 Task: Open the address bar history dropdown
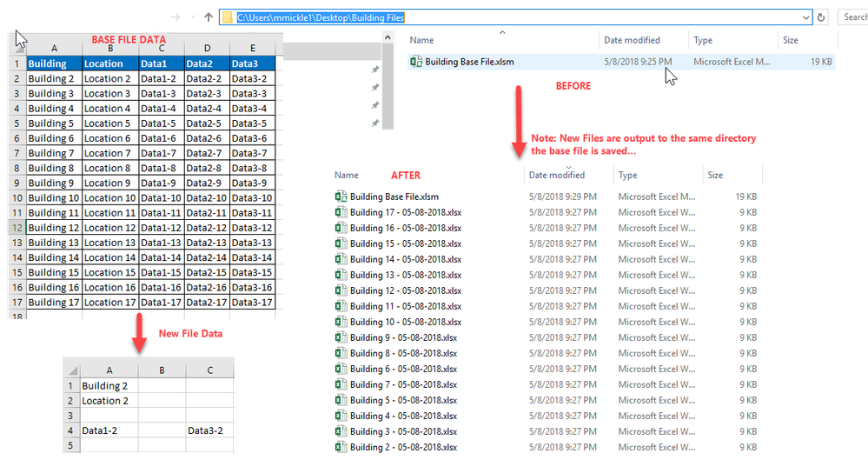(805, 17)
